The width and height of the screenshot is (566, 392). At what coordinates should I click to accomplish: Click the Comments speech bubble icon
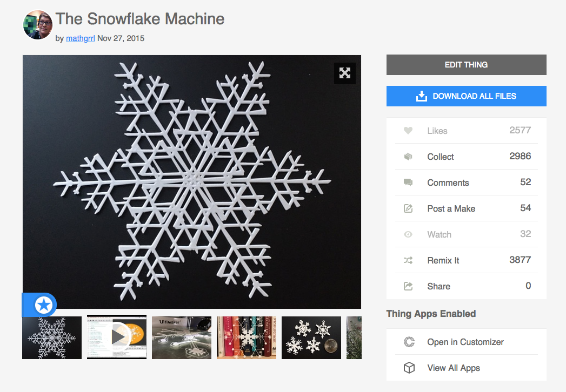pyautogui.click(x=408, y=183)
